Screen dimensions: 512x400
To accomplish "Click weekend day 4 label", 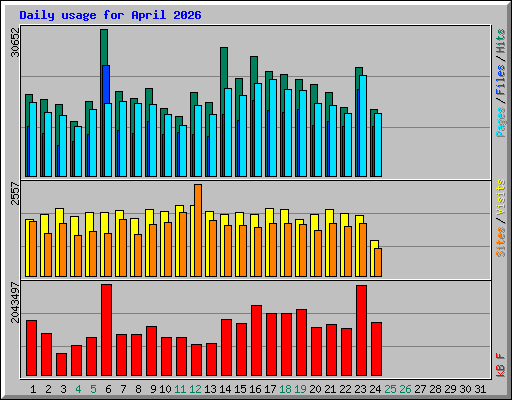I will click(x=78, y=389).
